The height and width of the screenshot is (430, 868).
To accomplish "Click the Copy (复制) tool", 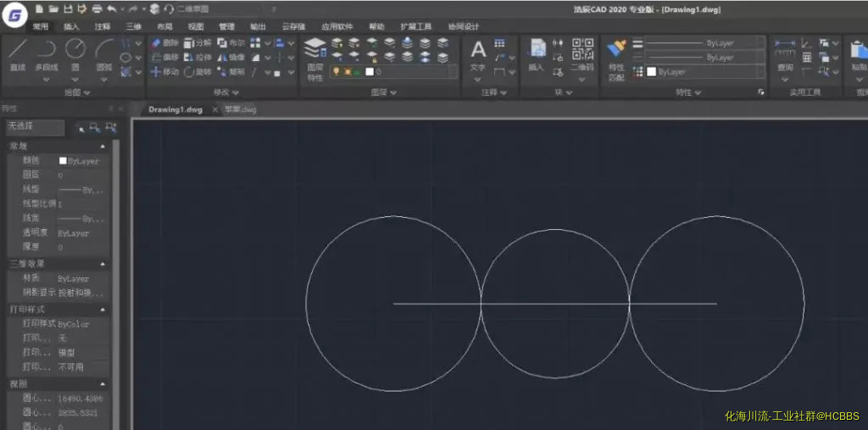I will (231, 71).
